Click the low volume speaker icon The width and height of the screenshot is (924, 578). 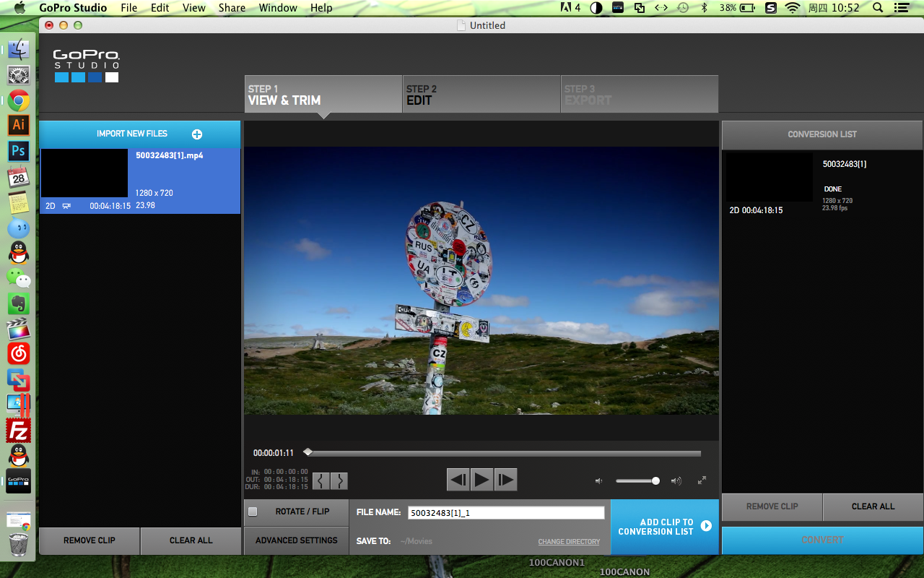tap(598, 480)
